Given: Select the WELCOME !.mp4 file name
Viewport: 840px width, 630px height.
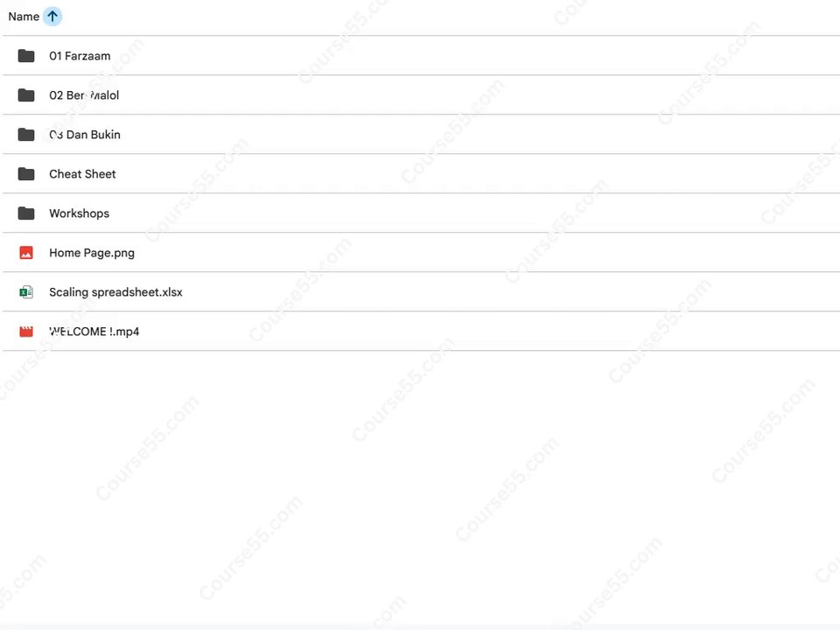Looking at the screenshot, I should (x=94, y=332).
